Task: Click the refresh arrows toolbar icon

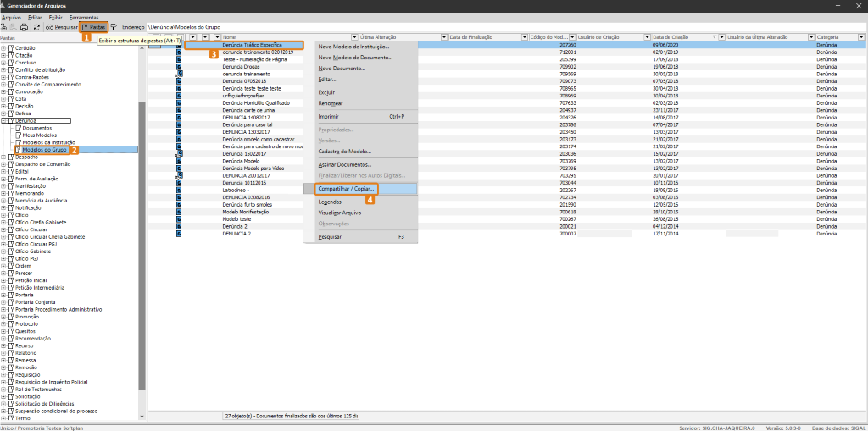Action: click(x=36, y=27)
